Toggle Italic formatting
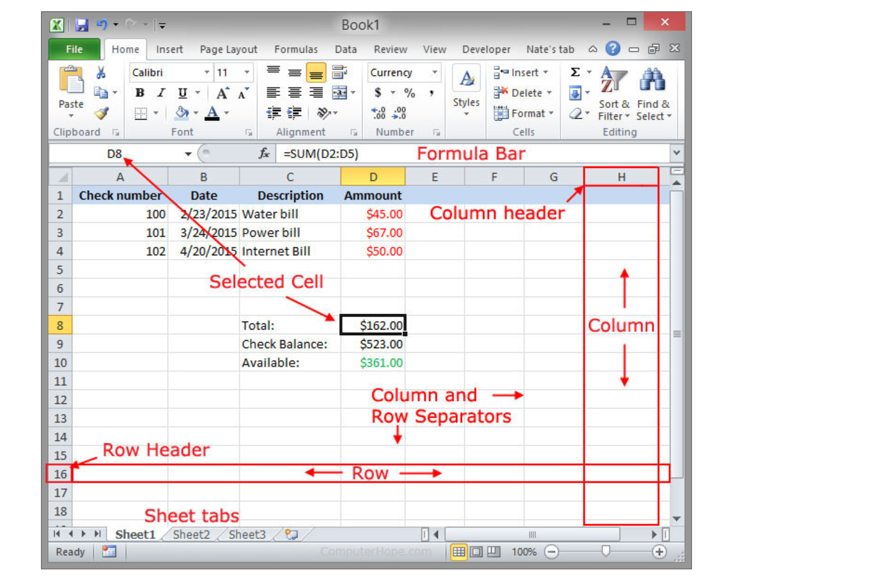 (x=161, y=93)
